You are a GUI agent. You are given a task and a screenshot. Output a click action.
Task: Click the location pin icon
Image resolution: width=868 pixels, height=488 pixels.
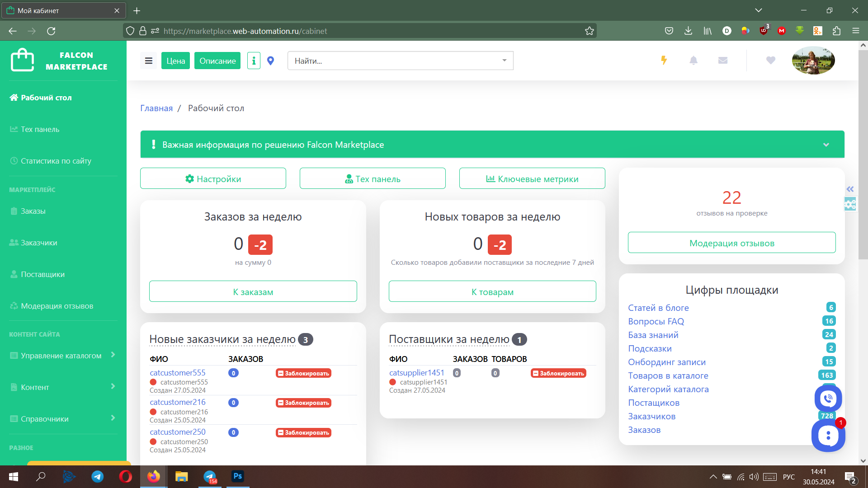[x=271, y=60]
